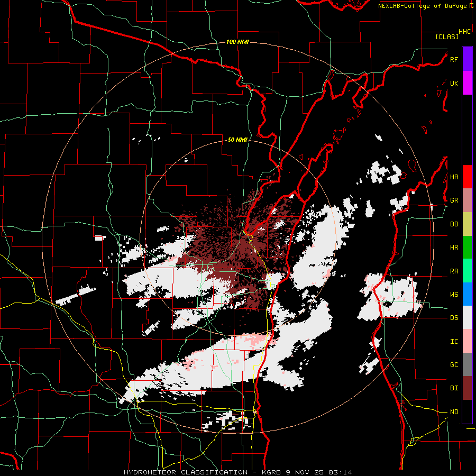Click the DS legend label
This screenshot has width=476, height=476.
454,318
